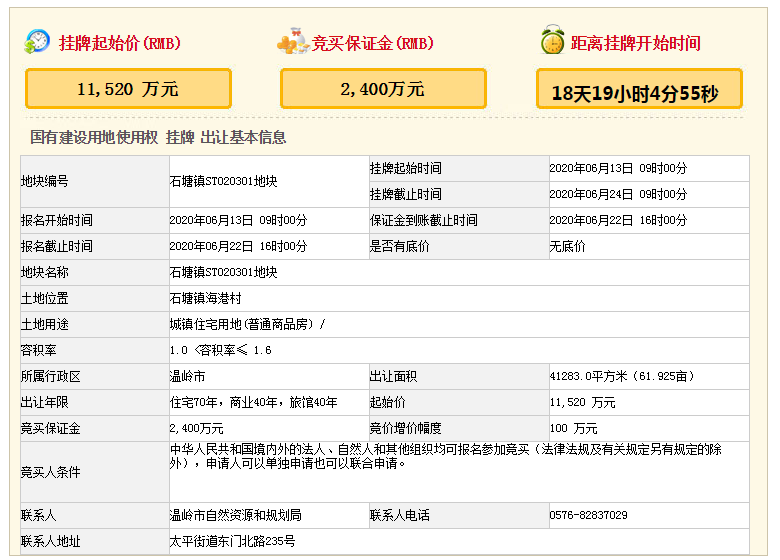Click the 起始价 label
The width and height of the screenshot is (780, 560).
point(388,402)
